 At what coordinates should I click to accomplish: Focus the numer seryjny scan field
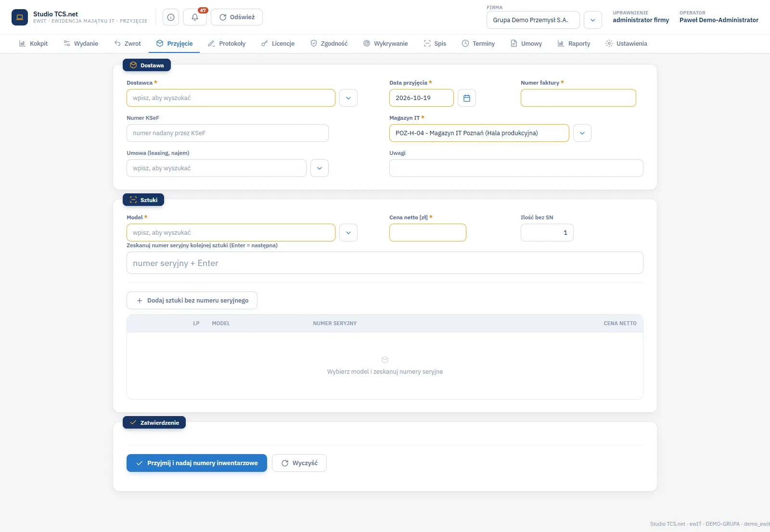[x=385, y=263]
